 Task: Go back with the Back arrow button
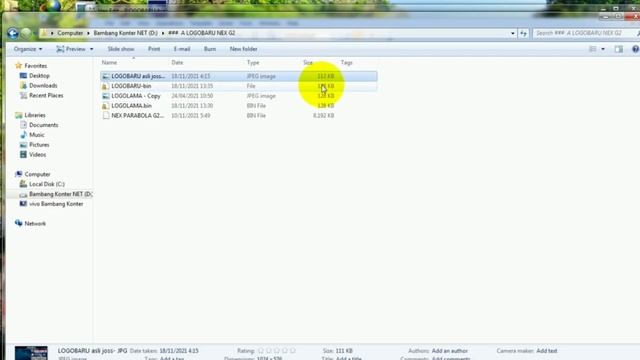[13, 33]
